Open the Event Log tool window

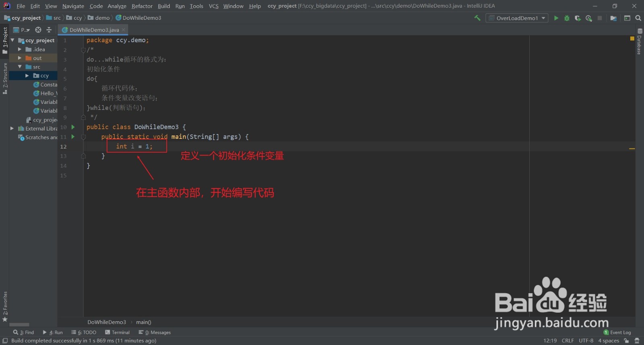[x=617, y=333]
